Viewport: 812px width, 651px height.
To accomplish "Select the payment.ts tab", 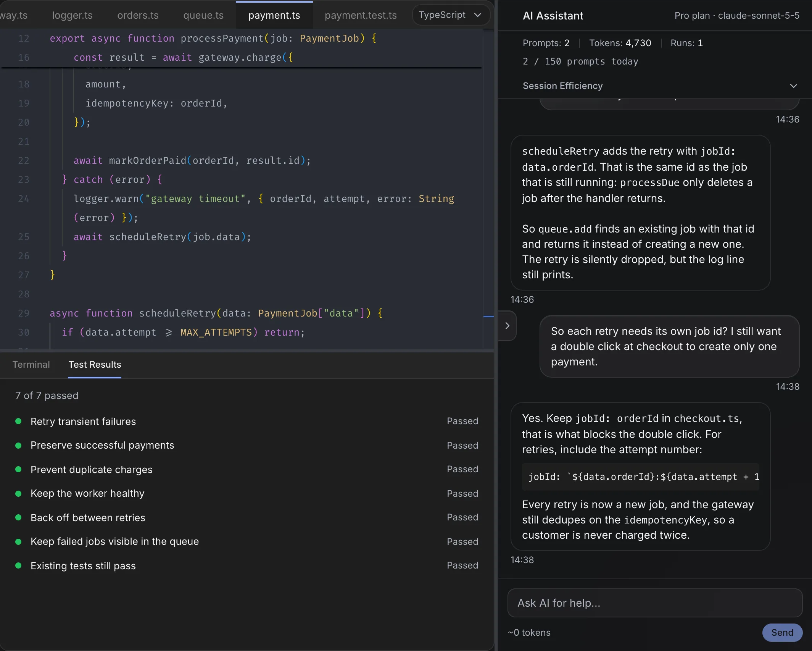I will (274, 15).
